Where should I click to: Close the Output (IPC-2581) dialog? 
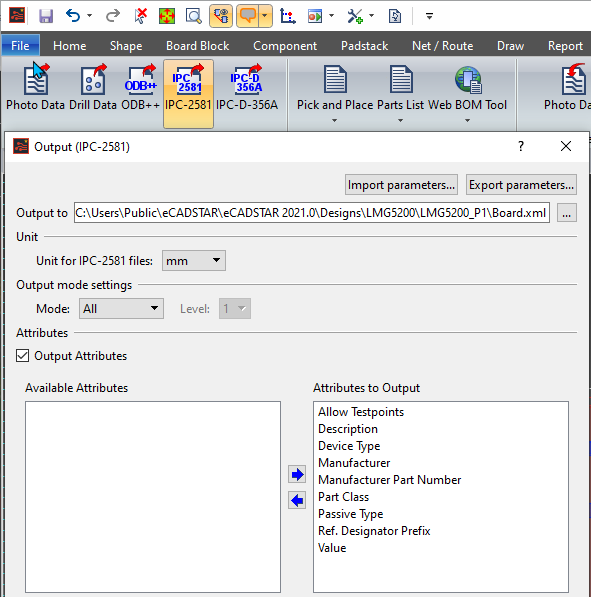coord(566,146)
